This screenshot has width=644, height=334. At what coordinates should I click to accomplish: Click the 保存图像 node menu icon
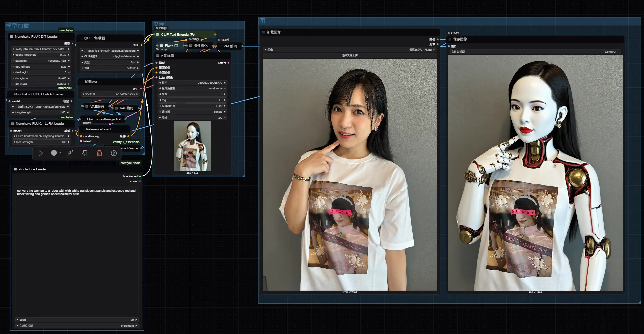point(450,39)
